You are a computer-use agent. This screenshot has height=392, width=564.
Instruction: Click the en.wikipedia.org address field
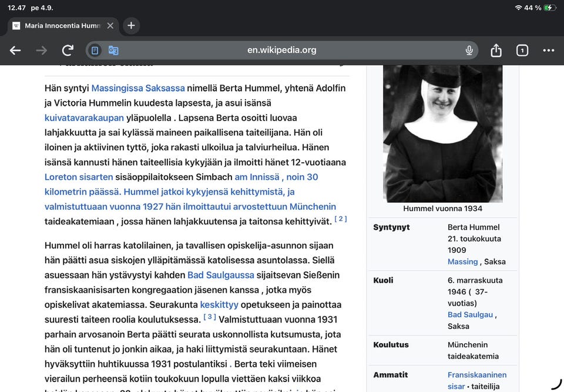coord(281,50)
